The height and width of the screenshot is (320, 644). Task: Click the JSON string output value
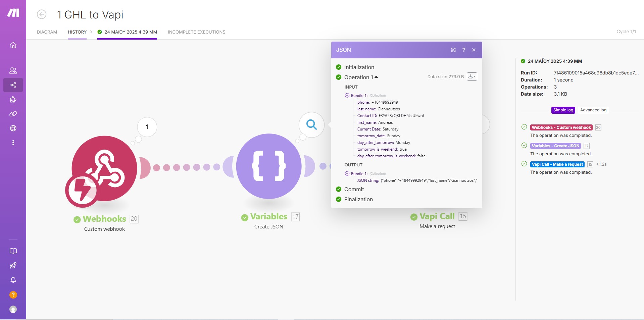pos(429,180)
